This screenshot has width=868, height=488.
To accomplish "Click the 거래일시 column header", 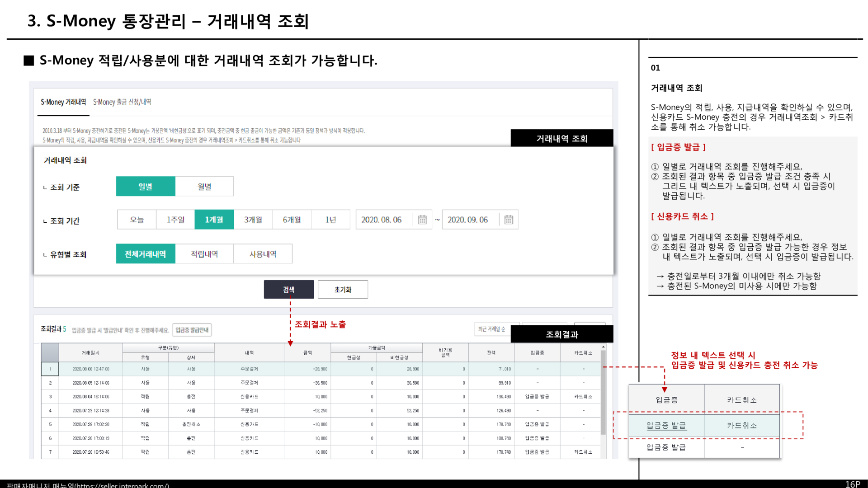I will [90, 353].
